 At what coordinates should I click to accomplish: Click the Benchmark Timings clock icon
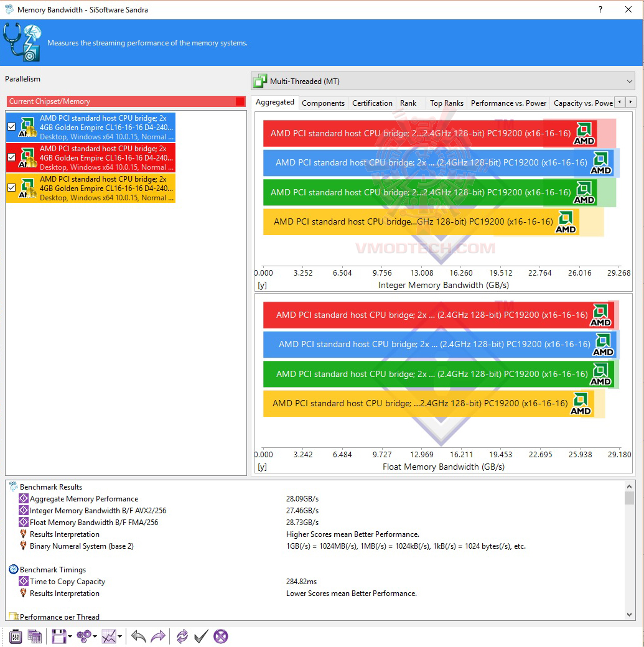(x=14, y=569)
